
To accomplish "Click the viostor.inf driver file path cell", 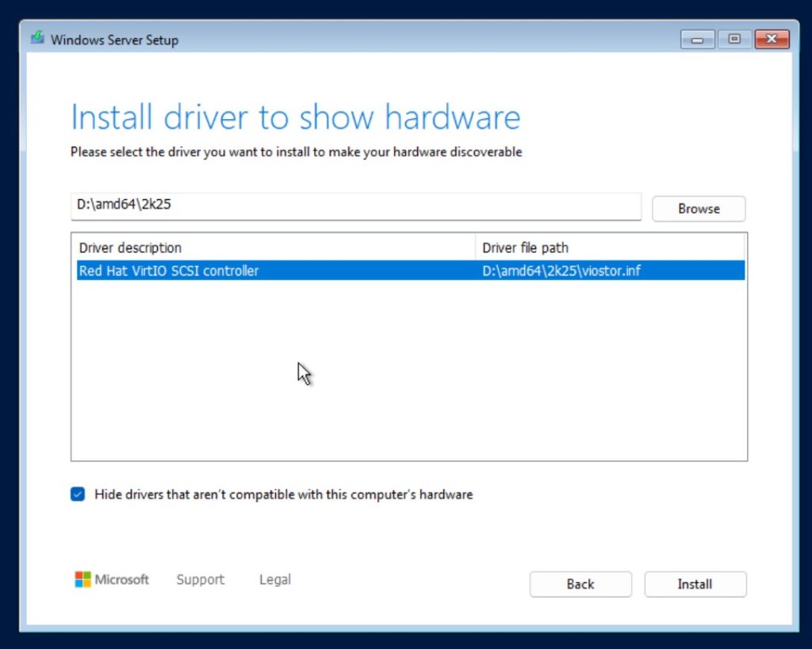I will [x=561, y=271].
